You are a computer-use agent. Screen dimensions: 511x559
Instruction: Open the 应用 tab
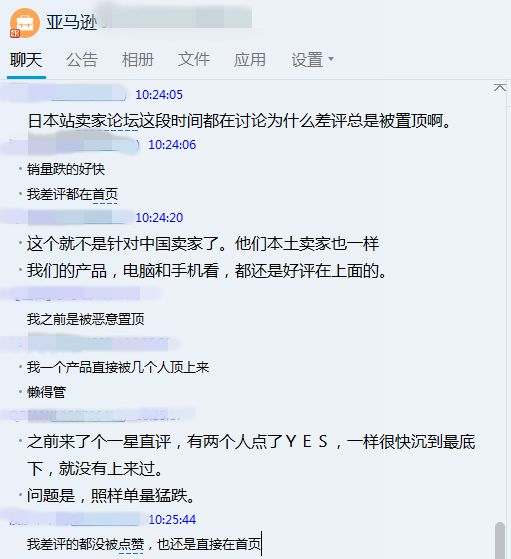(x=250, y=60)
